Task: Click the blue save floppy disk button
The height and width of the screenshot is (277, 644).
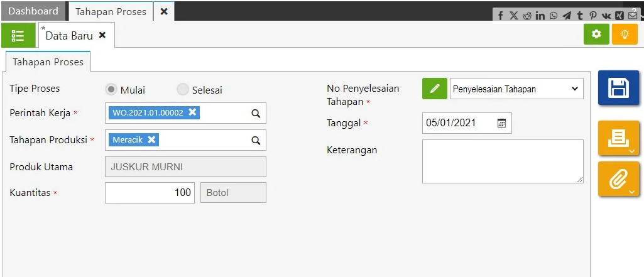Action: point(618,87)
